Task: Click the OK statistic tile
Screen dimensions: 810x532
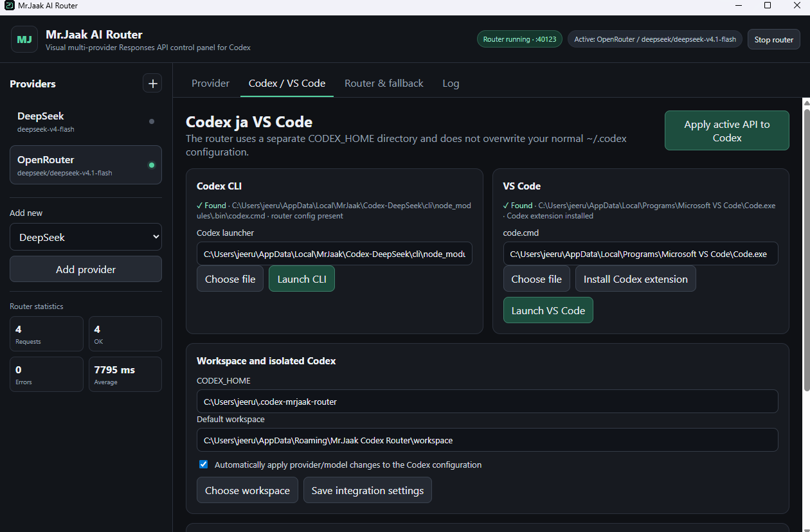Action: coord(125,334)
